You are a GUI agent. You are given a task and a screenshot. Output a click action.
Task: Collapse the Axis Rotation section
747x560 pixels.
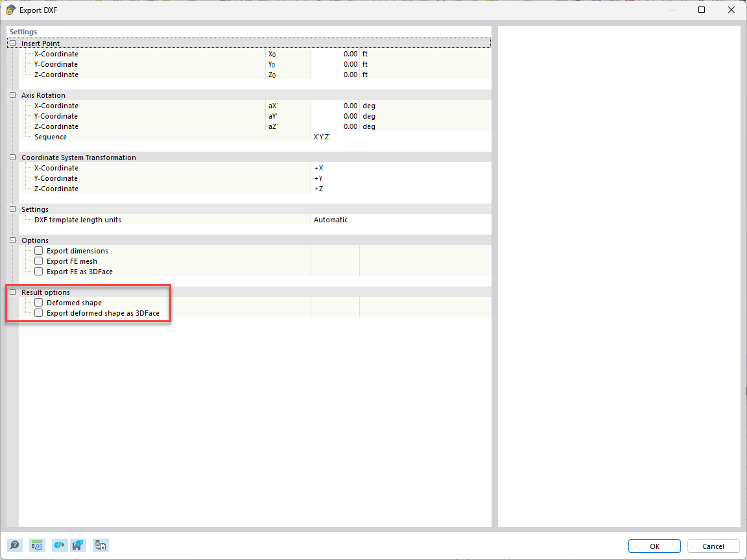coord(12,95)
